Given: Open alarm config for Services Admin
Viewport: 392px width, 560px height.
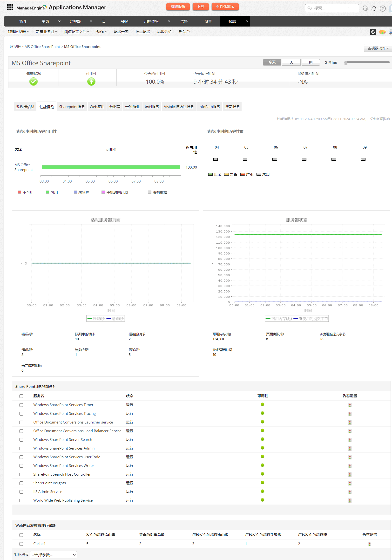Looking at the screenshot, I should pyautogui.click(x=350, y=449).
